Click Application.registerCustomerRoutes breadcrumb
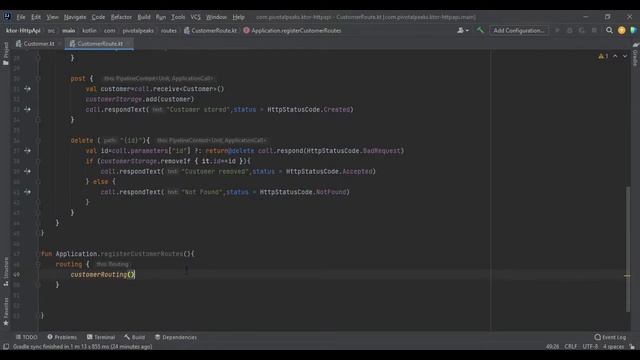This screenshot has height=360, width=640. pos(292,31)
